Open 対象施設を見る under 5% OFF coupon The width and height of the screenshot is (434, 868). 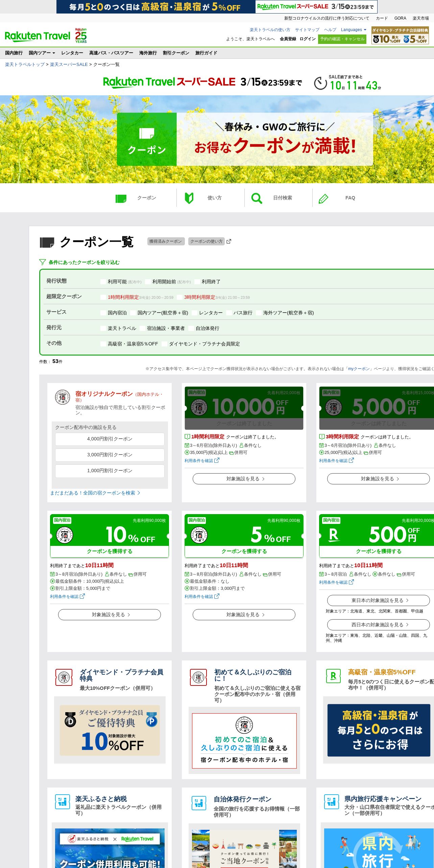(x=244, y=614)
